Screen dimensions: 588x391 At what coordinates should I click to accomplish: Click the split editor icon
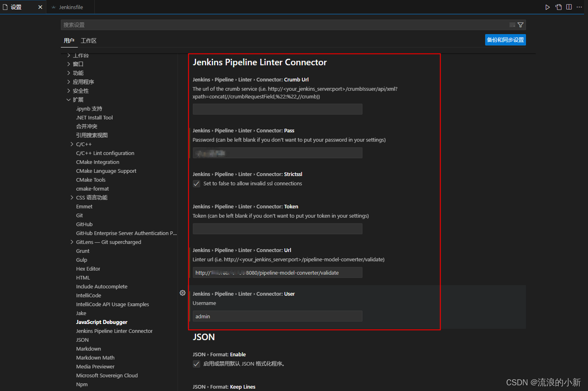point(569,7)
